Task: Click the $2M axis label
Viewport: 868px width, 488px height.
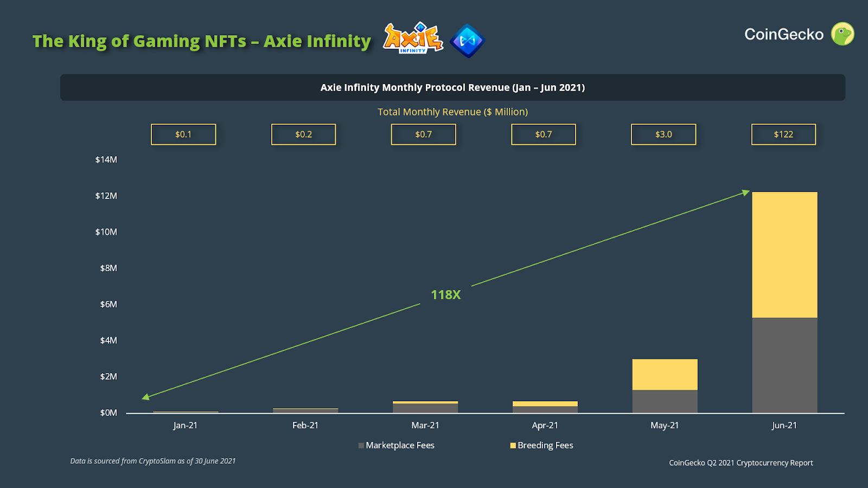Action: [108, 376]
